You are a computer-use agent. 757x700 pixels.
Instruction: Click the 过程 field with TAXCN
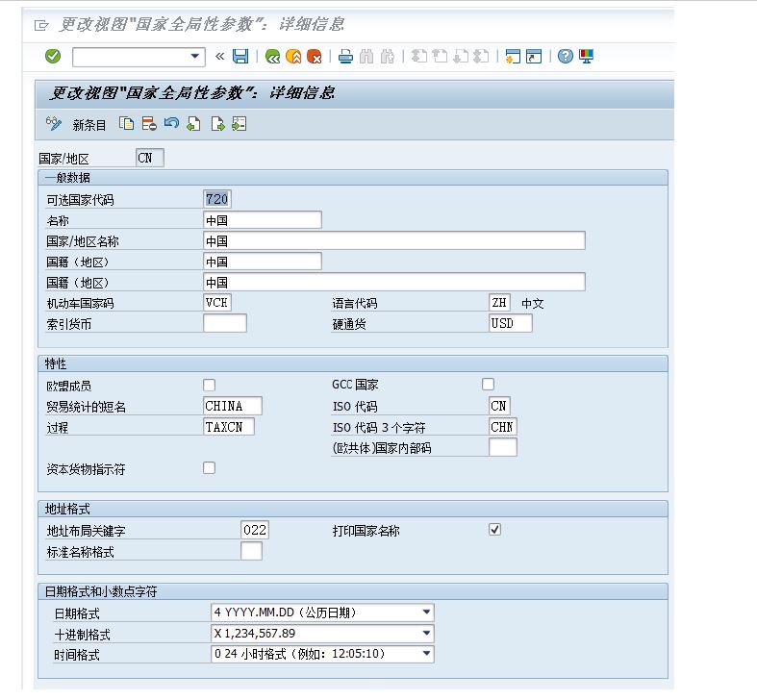pyautogui.click(x=229, y=427)
